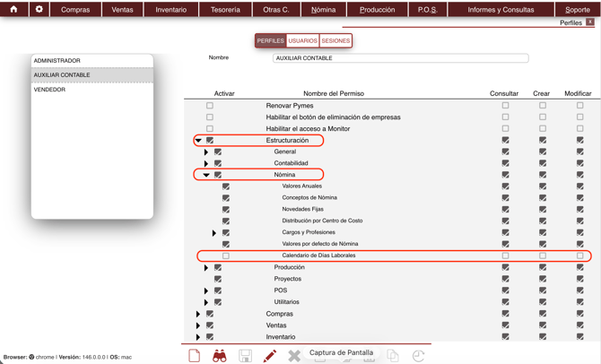This screenshot has width=601, height=364.
Task: Click the pencil edit icon
Action: (x=269, y=356)
